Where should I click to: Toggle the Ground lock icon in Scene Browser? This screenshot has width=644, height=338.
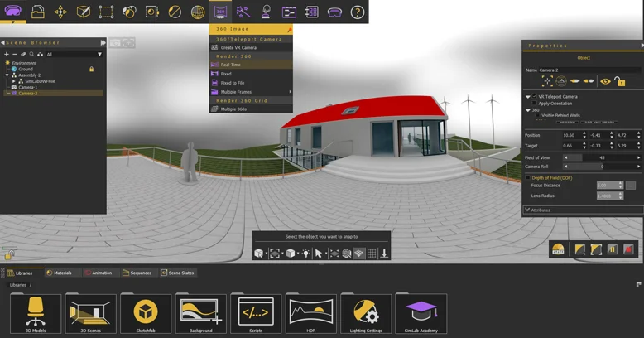91,69
